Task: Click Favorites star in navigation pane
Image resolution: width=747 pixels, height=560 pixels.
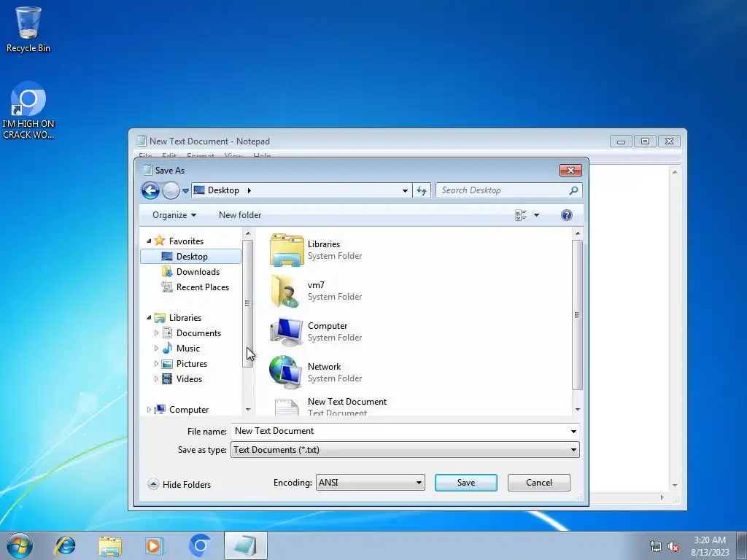Action: (160, 241)
